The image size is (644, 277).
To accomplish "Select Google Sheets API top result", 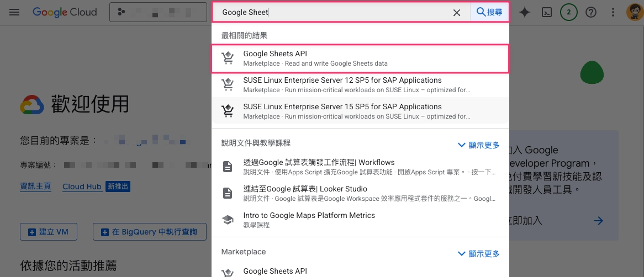I will [360, 58].
